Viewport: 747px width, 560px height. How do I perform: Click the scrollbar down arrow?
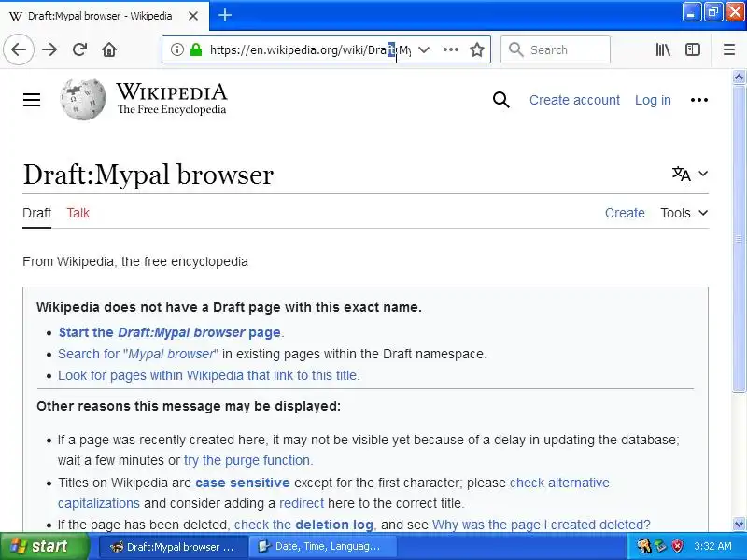tap(739, 524)
